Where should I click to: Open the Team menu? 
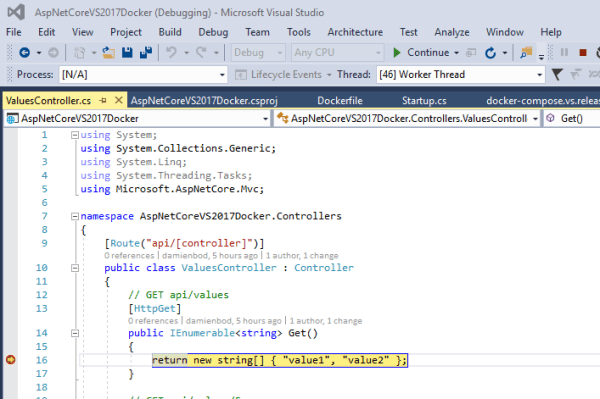[x=258, y=32]
